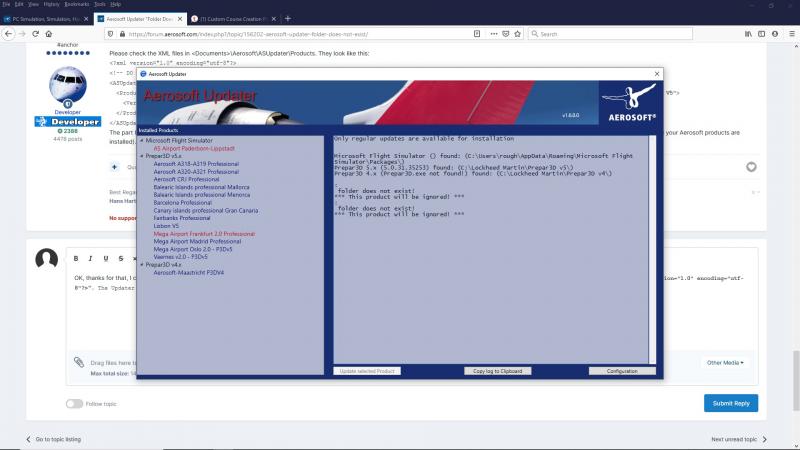This screenshot has width=800, height=450.
Task: Click the page vertical scrollbar thumb
Action: point(796,380)
